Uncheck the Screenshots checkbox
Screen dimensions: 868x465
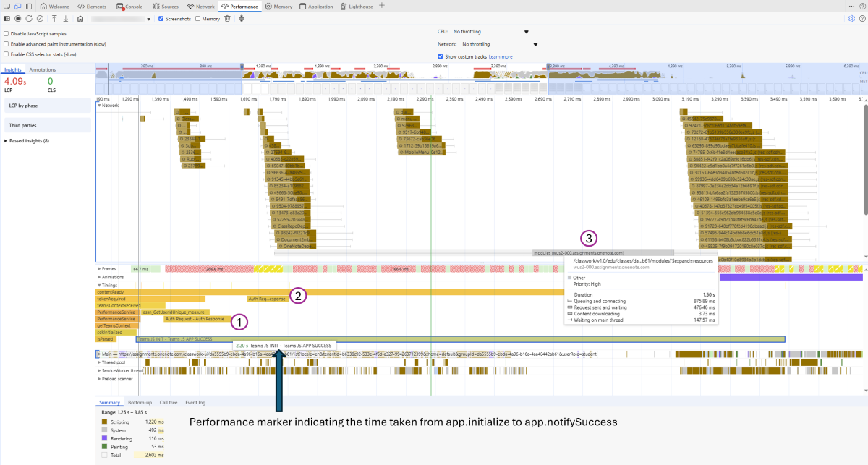tap(161, 19)
